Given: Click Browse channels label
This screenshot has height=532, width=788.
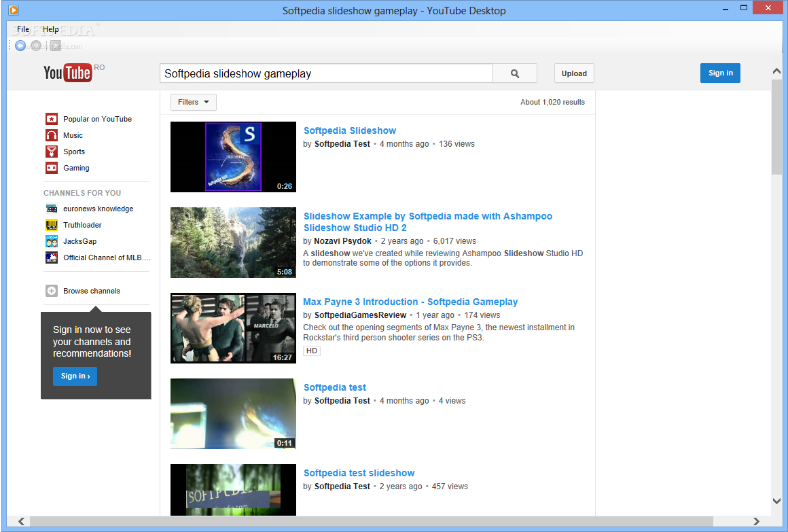Looking at the screenshot, I should pyautogui.click(x=92, y=291).
